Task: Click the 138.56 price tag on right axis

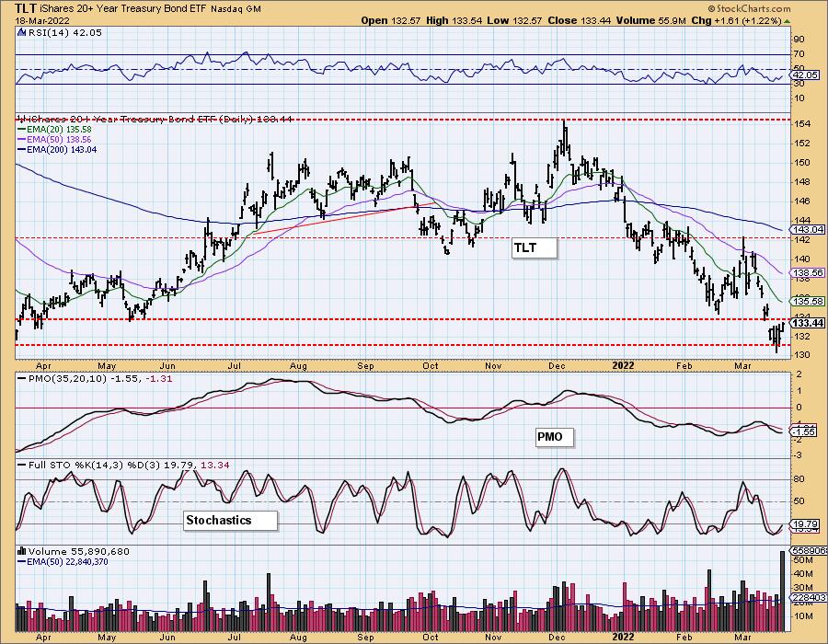Action: (809, 273)
